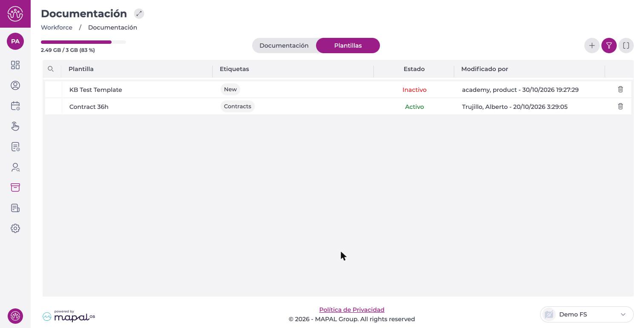Click the academy, product modification entry
Image resolution: width=644 pixels, height=328 pixels.
520,90
